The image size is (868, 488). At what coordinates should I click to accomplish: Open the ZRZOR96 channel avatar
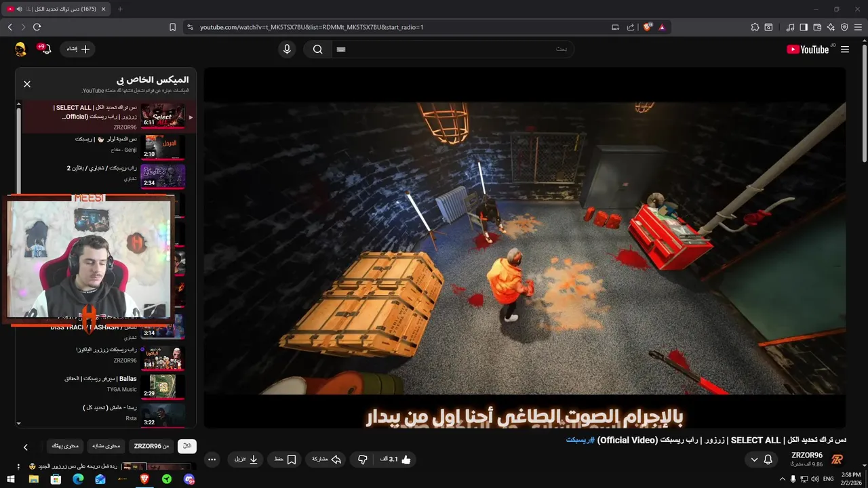[837, 460]
